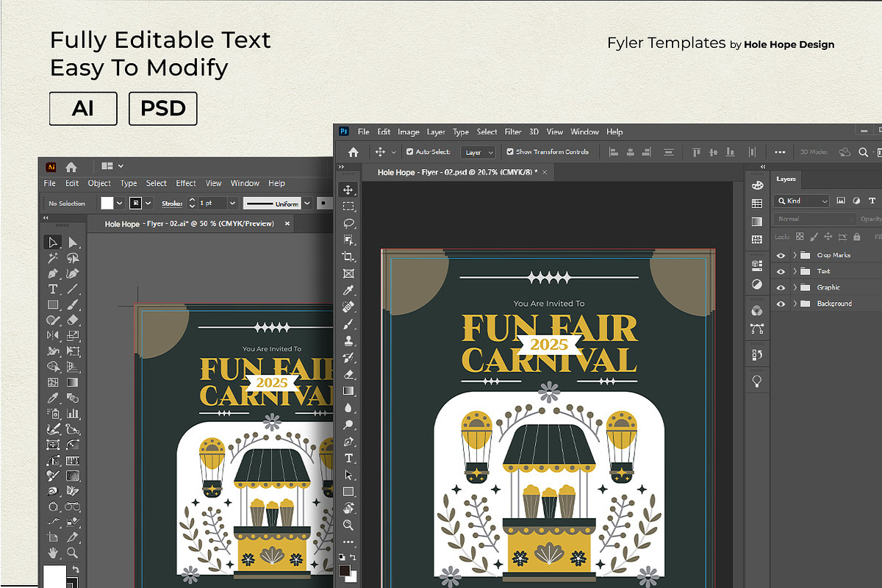Toggle type layer filter in Layers panel
This screenshot has width=882, height=588.
[x=872, y=201]
